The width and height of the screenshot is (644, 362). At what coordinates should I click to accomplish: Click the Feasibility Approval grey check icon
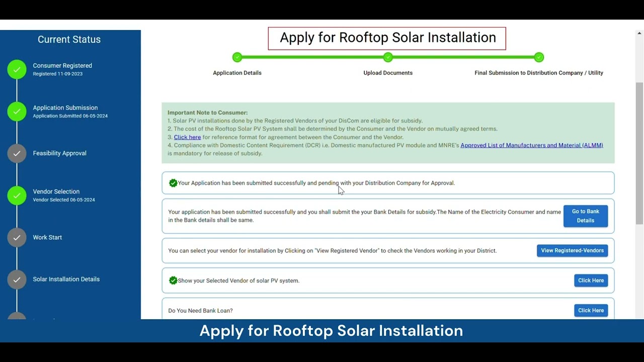[17, 153]
